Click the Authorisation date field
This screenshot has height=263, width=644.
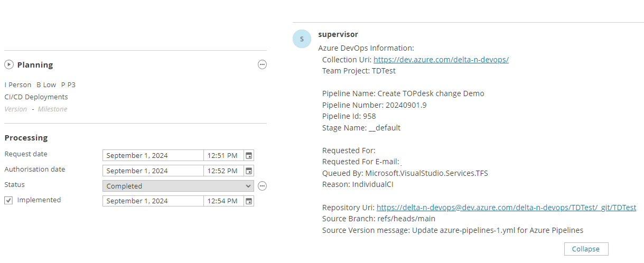click(153, 171)
